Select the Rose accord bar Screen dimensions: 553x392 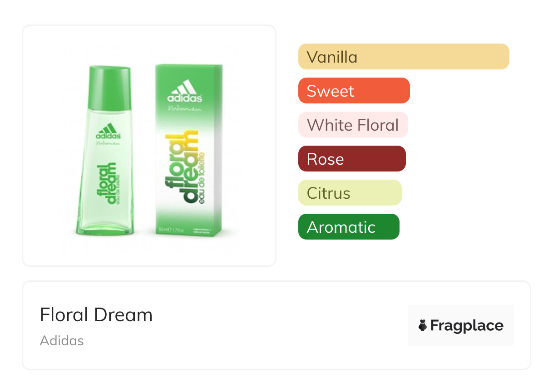[351, 159]
